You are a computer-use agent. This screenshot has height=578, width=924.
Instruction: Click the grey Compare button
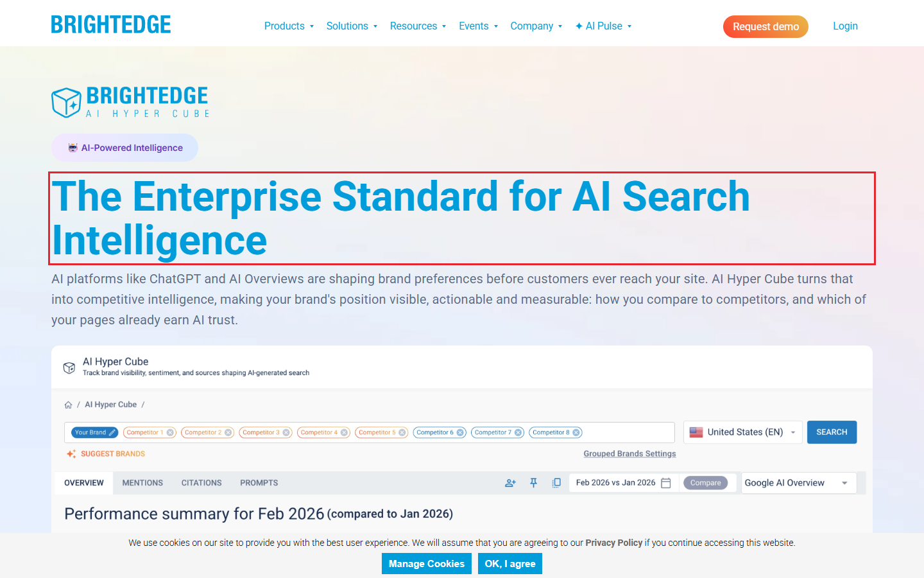tap(706, 483)
